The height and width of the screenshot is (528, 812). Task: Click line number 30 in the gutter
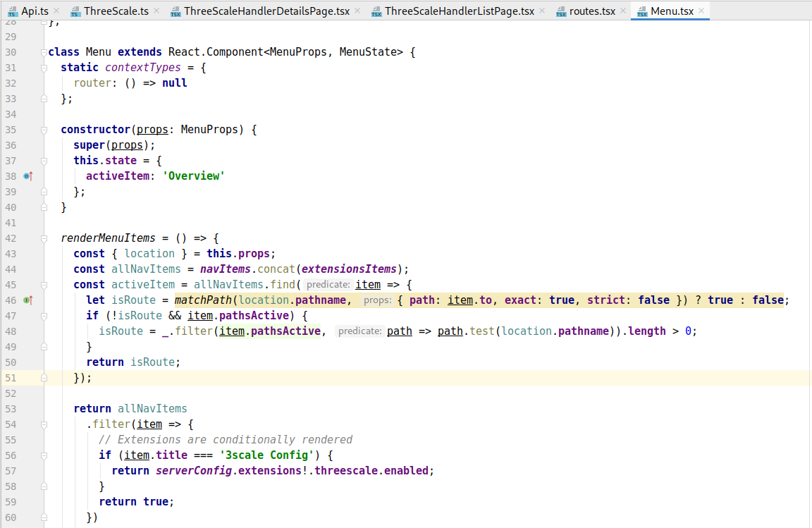point(11,52)
